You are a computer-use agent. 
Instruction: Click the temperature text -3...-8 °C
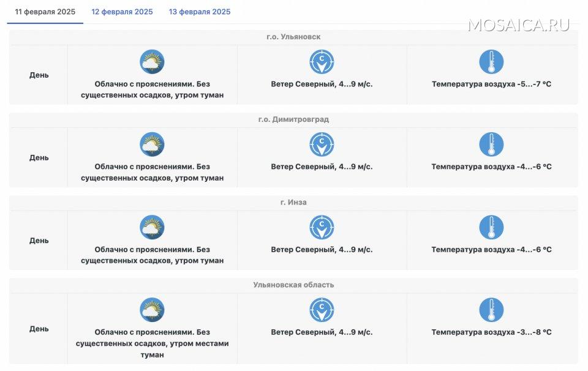(x=491, y=332)
